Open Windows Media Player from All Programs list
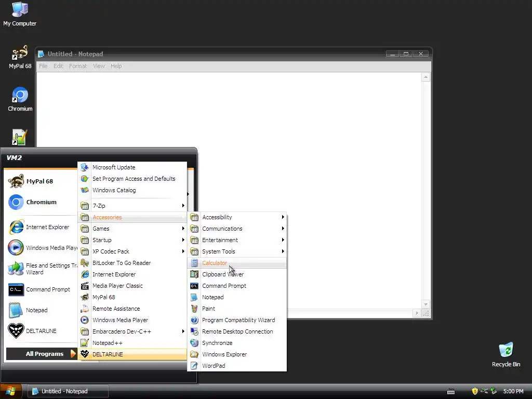The height and width of the screenshot is (399, 532). pos(132,320)
